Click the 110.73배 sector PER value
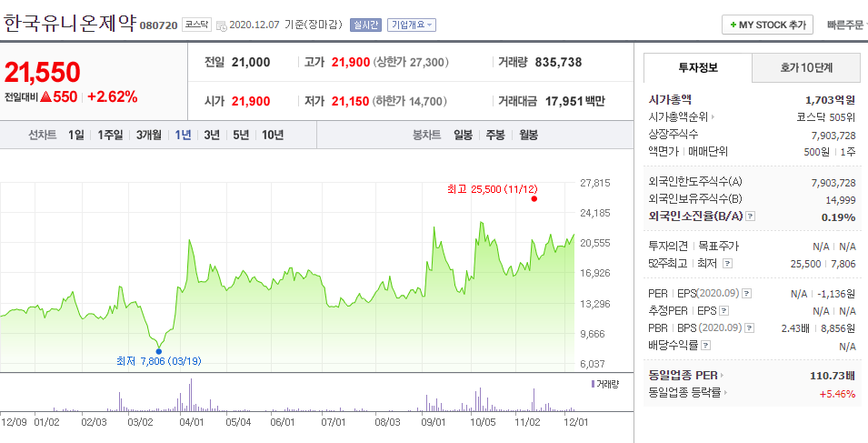Screen dimensions: 868x443 tap(832, 376)
